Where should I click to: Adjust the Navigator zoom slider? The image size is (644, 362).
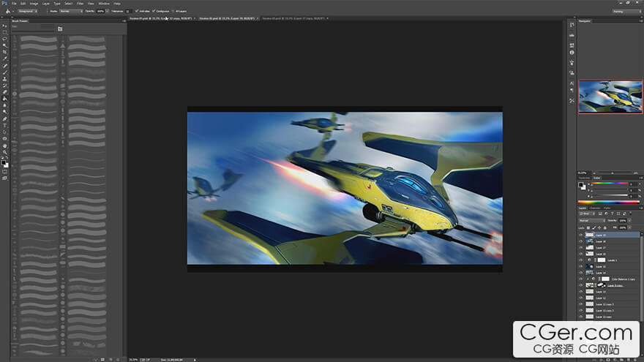click(614, 173)
